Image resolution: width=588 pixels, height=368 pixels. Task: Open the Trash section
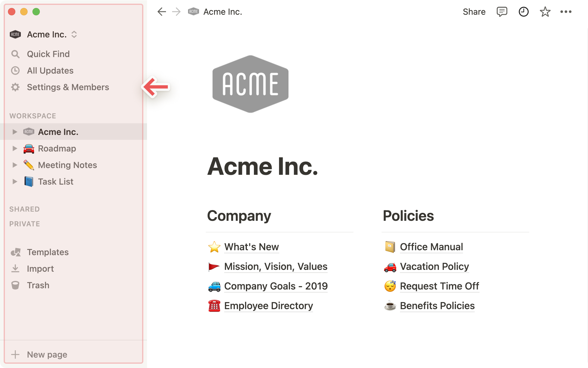point(38,285)
